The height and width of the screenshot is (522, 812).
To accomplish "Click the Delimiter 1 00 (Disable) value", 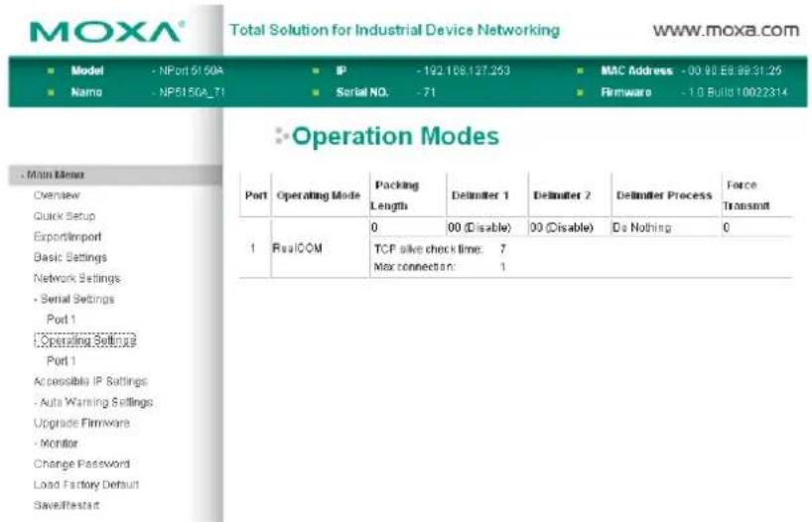I will point(479,227).
